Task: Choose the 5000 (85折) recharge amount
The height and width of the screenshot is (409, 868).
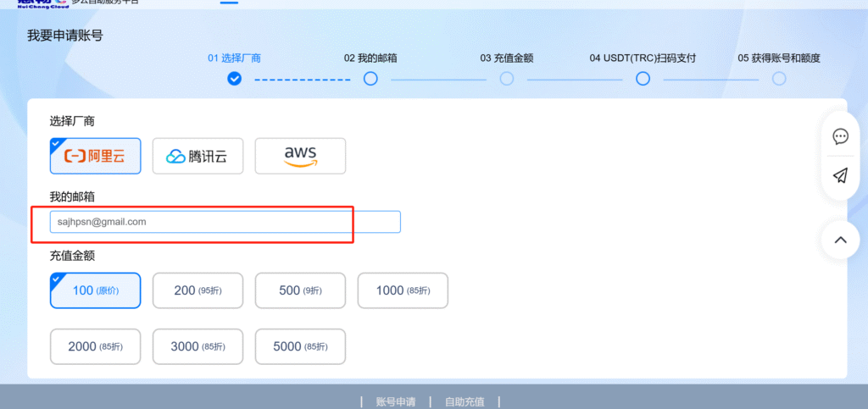Action: (x=300, y=346)
